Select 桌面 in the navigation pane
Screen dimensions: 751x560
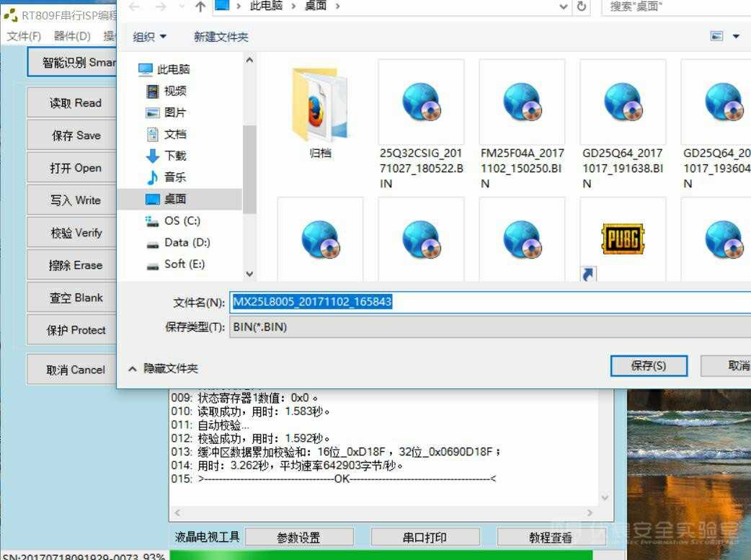(179, 199)
